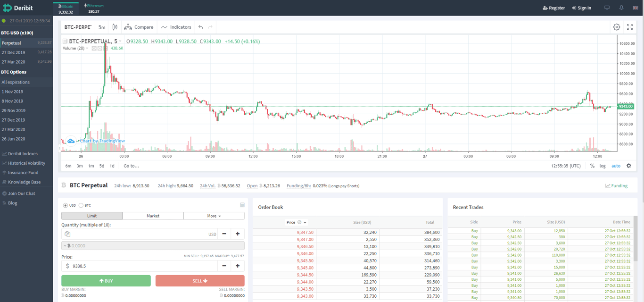Open chart properties gear icon

(617, 27)
